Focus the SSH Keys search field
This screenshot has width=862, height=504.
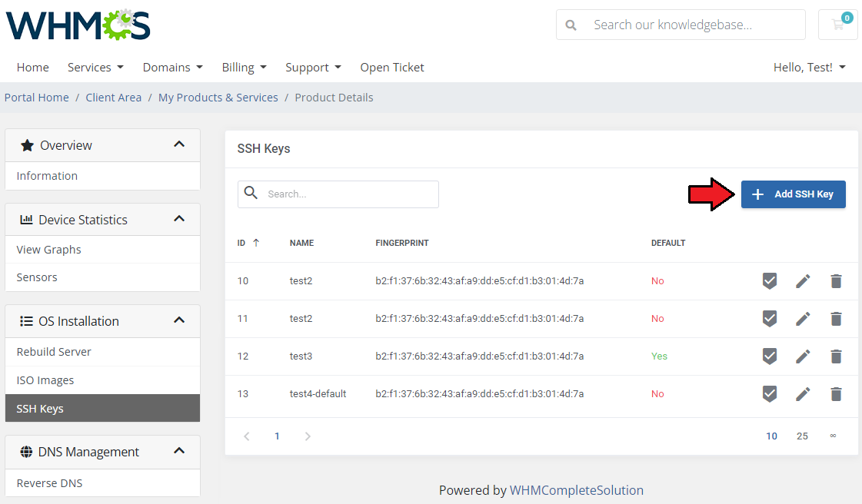348,194
